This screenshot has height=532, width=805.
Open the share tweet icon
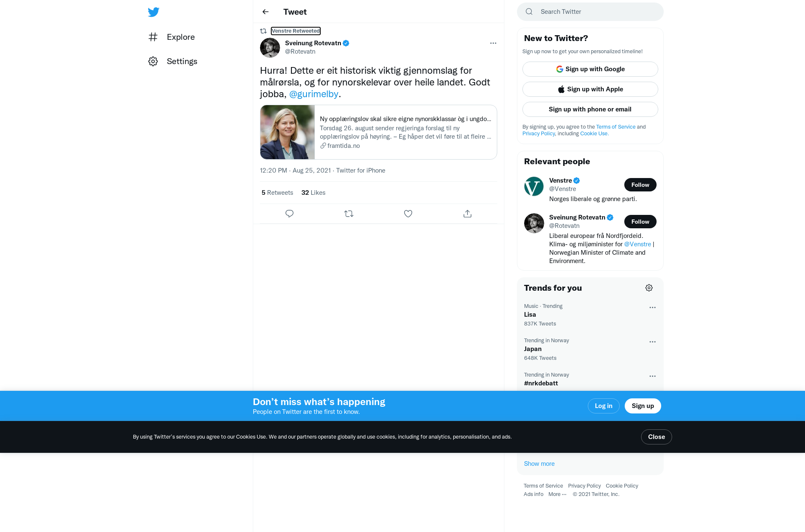(467, 214)
